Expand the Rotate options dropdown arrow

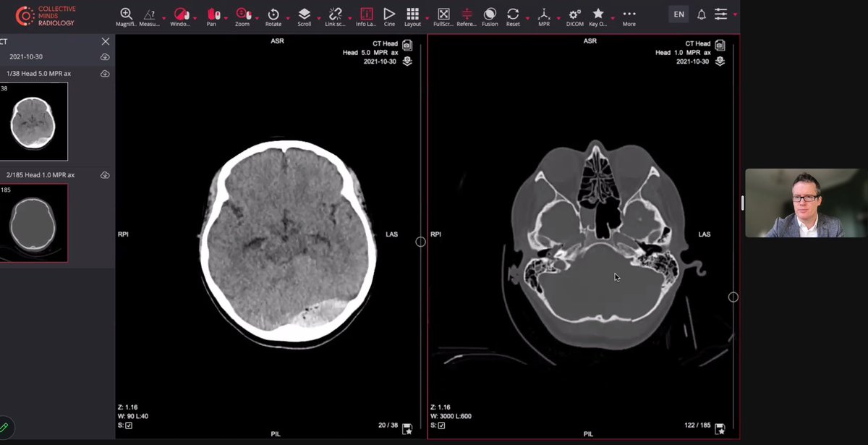[287, 17]
